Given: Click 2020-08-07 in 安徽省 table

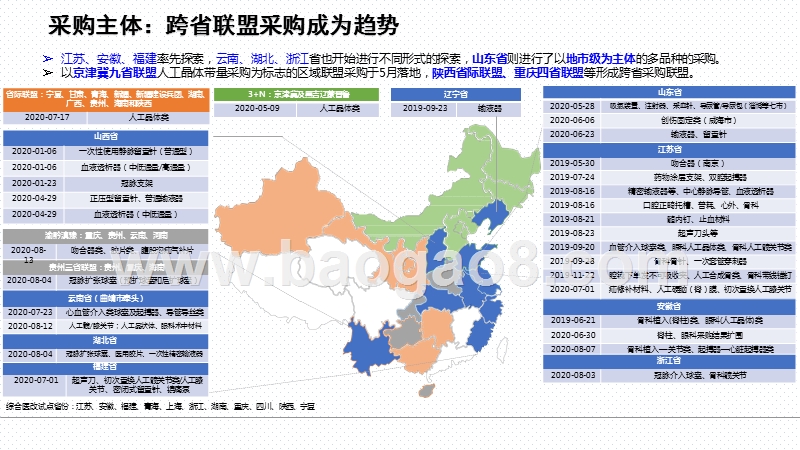Looking at the screenshot, I should tap(573, 349).
